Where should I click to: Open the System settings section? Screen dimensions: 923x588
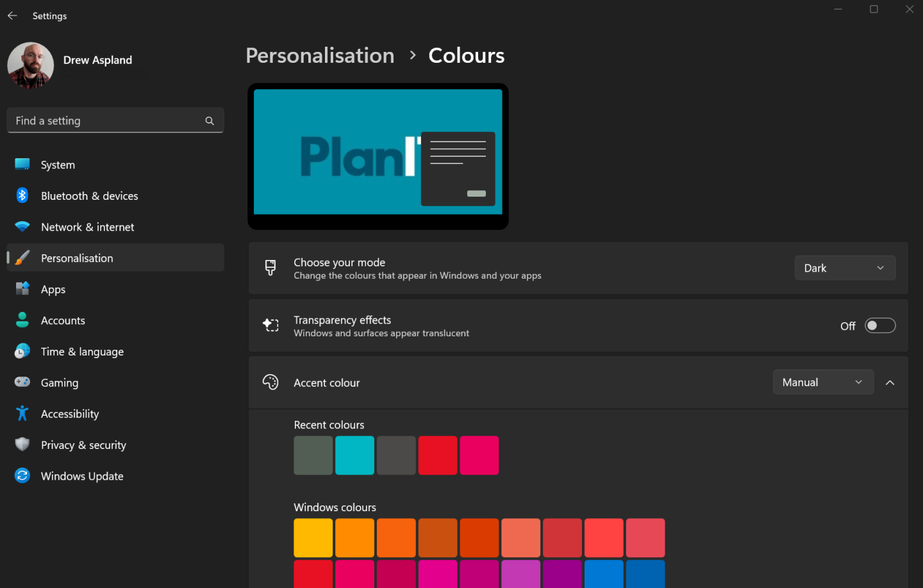point(22,165)
